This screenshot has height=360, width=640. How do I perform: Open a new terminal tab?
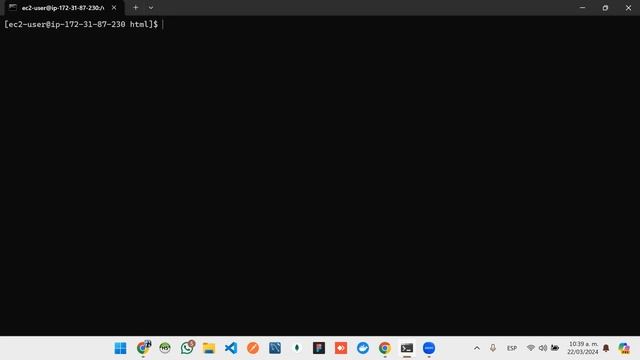coord(136,7)
